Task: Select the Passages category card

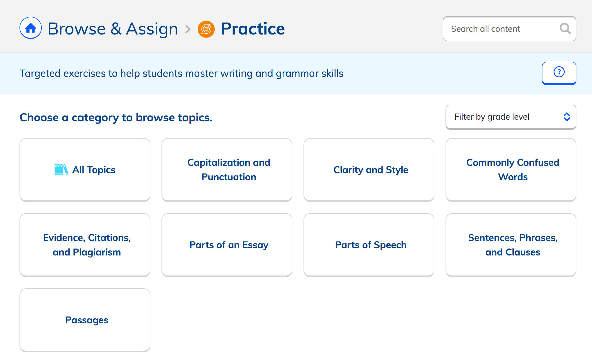Action: 85,320
